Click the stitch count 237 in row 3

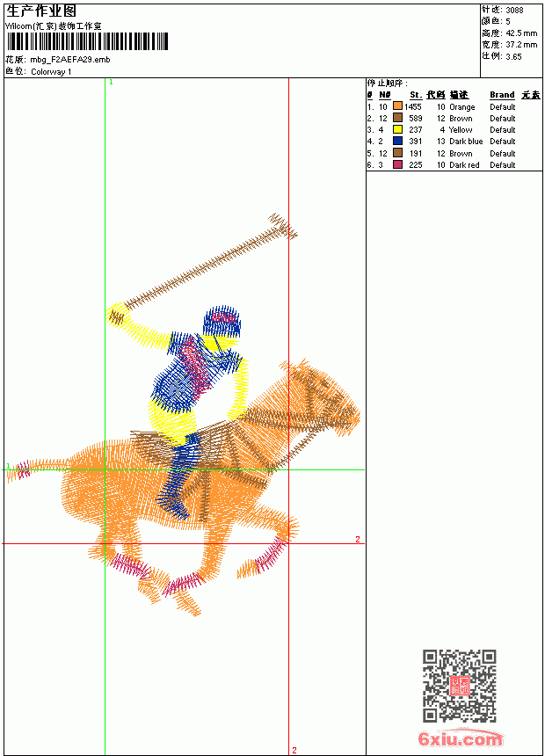pyautogui.click(x=415, y=130)
